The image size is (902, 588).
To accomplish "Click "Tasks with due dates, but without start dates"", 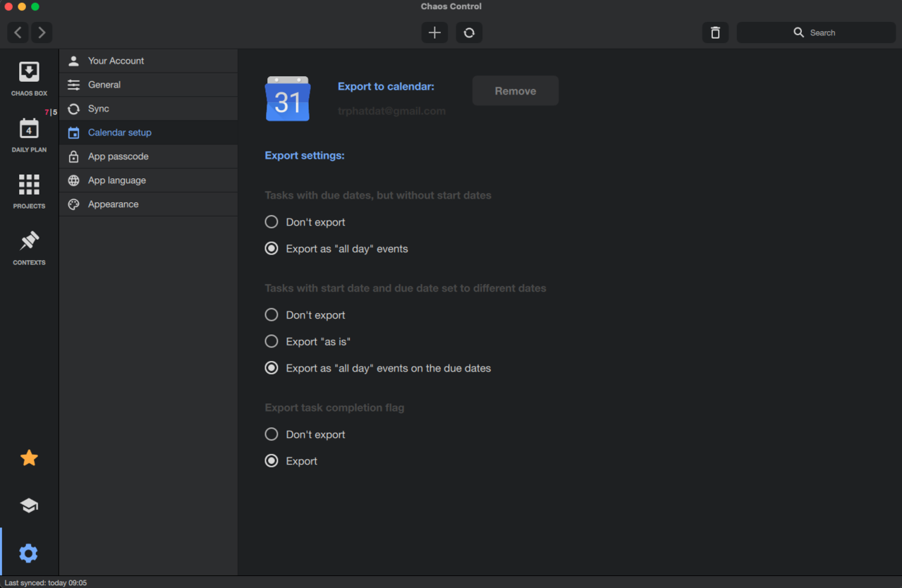I will (378, 195).
